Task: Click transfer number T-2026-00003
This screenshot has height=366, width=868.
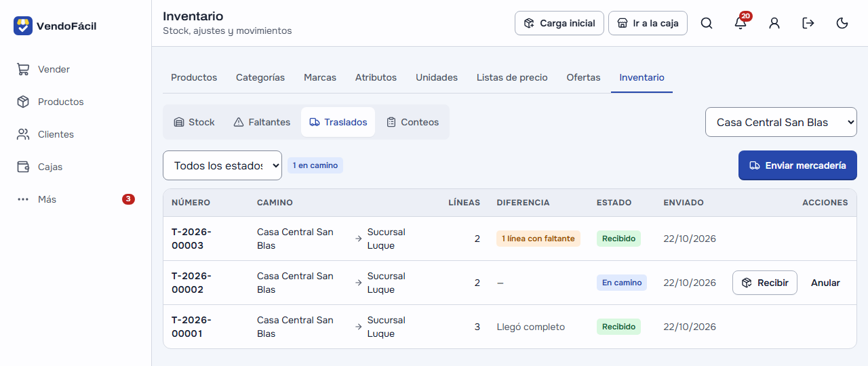Action: 191,239
